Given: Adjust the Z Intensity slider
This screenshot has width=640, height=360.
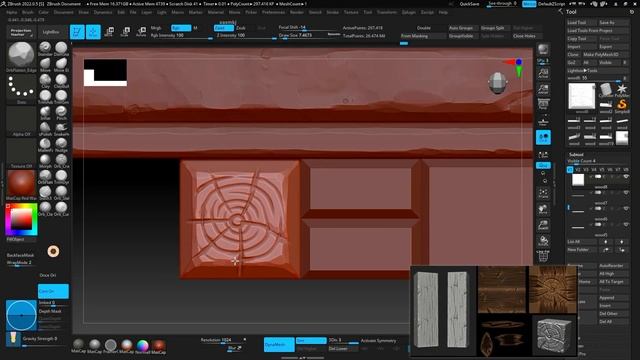Looking at the screenshot, I should coord(246,36).
